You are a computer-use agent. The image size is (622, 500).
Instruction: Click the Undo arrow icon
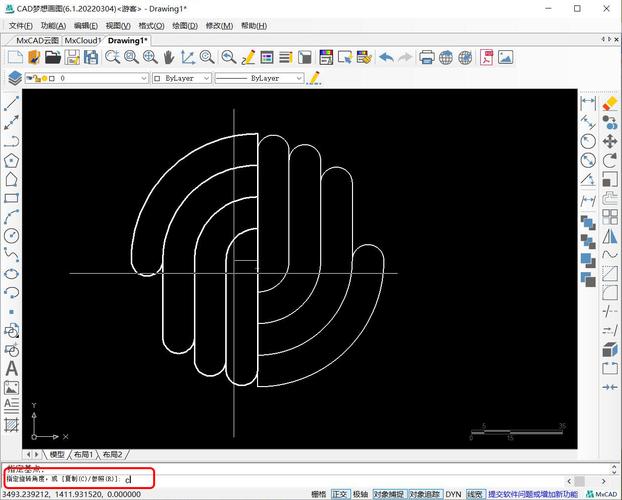click(x=386, y=57)
